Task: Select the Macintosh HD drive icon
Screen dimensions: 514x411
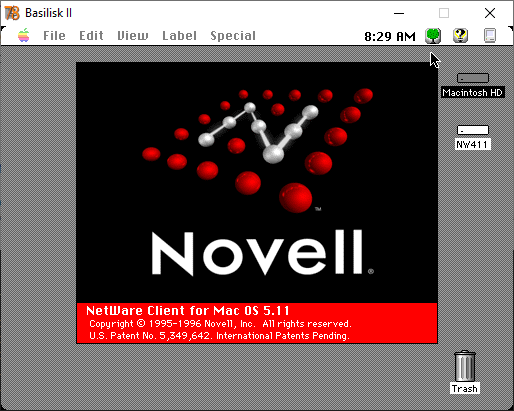Action: 473,78
